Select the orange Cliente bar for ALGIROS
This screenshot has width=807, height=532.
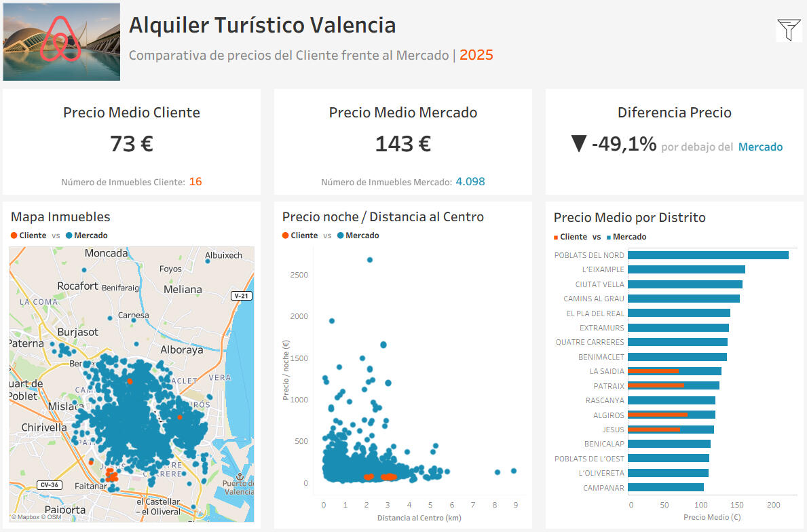(658, 415)
